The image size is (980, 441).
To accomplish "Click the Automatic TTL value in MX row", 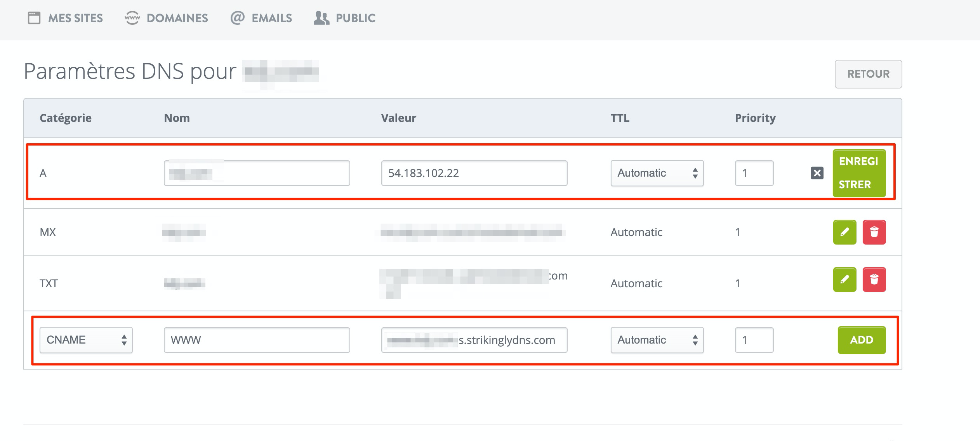I will click(x=636, y=232).
